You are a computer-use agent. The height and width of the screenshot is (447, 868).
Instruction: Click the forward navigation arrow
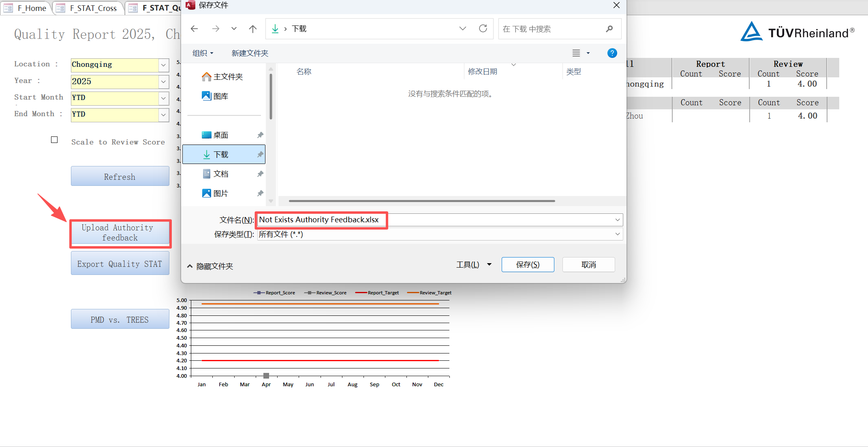coord(216,28)
